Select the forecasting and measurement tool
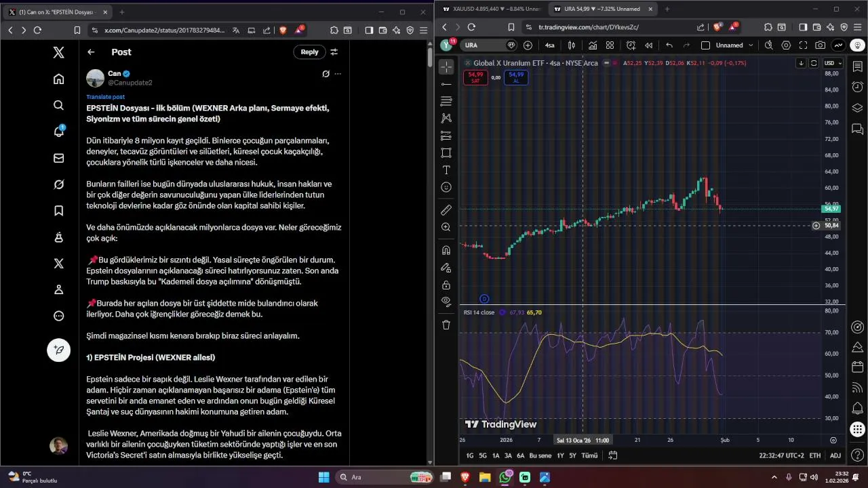Image resolution: width=868 pixels, height=488 pixels. (446, 136)
